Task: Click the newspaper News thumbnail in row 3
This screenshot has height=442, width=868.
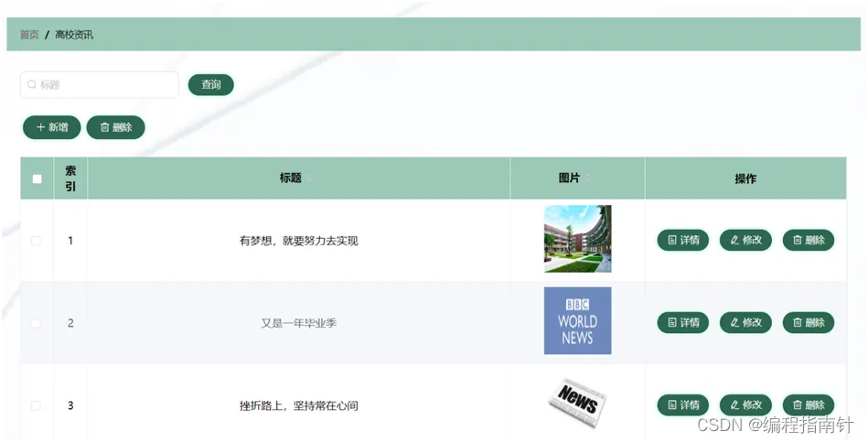Action: coord(577,403)
